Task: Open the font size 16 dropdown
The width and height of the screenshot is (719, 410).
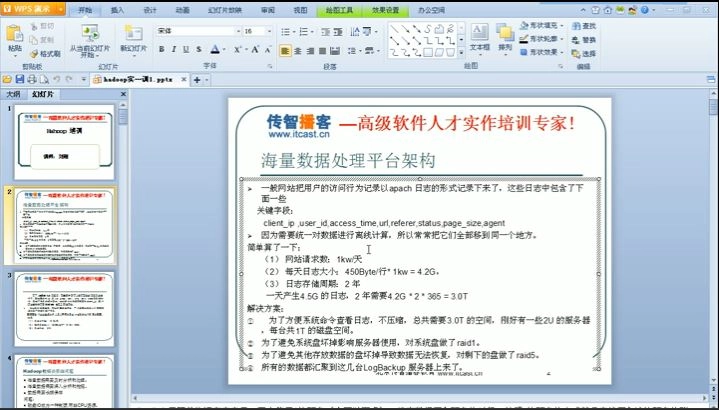Action: [269, 31]
